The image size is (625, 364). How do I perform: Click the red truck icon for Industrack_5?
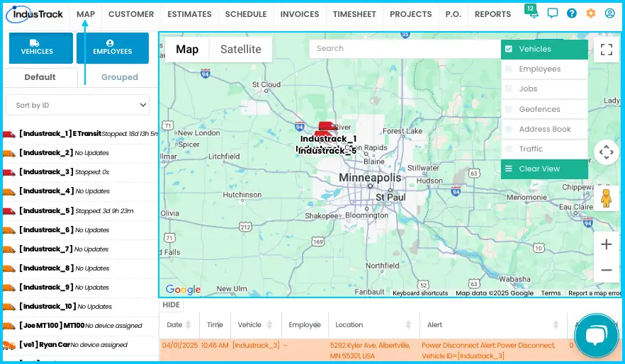coord(9,211)
